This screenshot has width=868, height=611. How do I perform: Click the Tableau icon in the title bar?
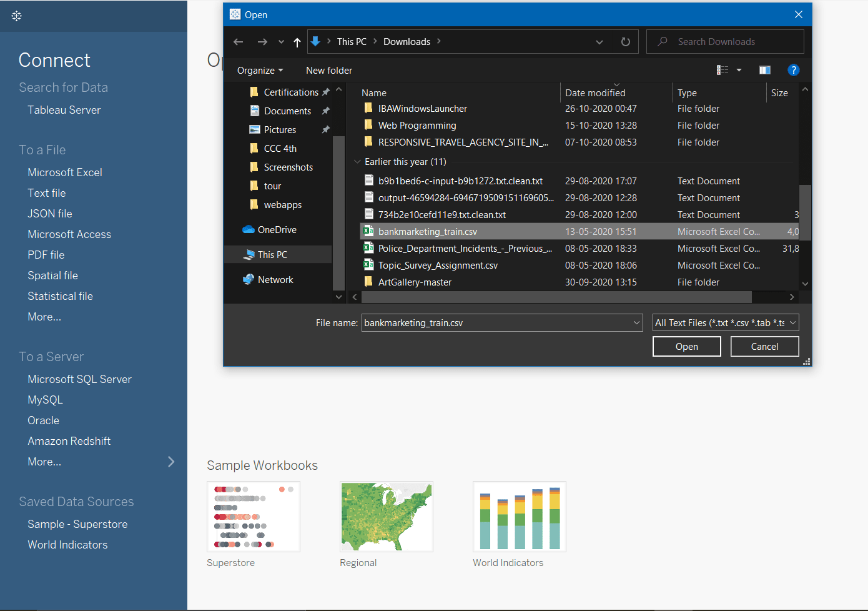pos(235,14)
